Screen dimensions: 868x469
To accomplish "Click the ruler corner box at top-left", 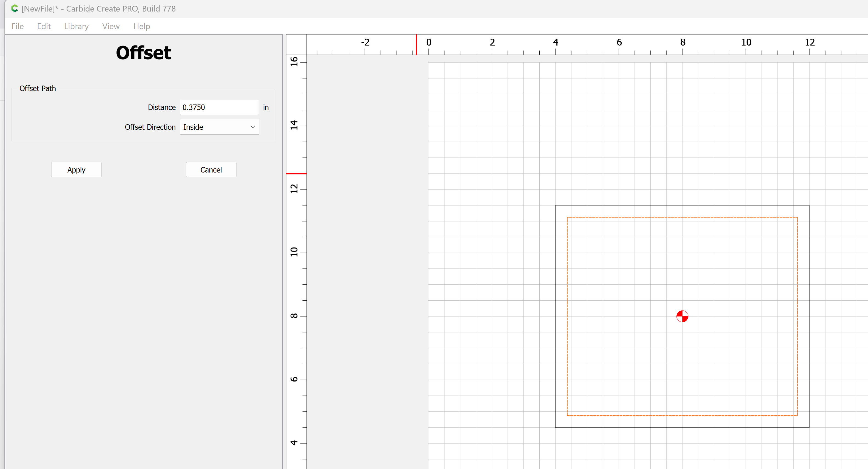I will pyautogui.click(x=296, y=44).
